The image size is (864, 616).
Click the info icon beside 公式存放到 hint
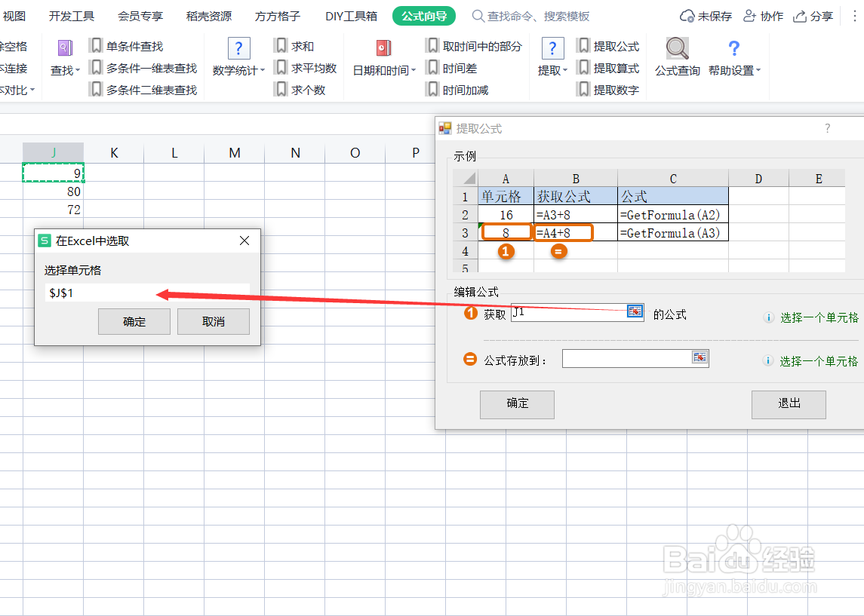click(x=767, y=360)
